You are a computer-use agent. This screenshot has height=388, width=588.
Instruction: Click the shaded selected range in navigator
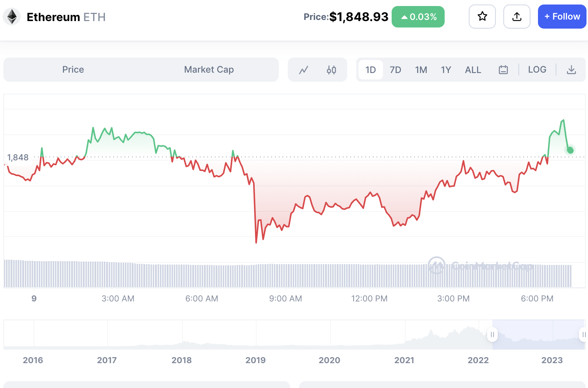tap(538, 335)
